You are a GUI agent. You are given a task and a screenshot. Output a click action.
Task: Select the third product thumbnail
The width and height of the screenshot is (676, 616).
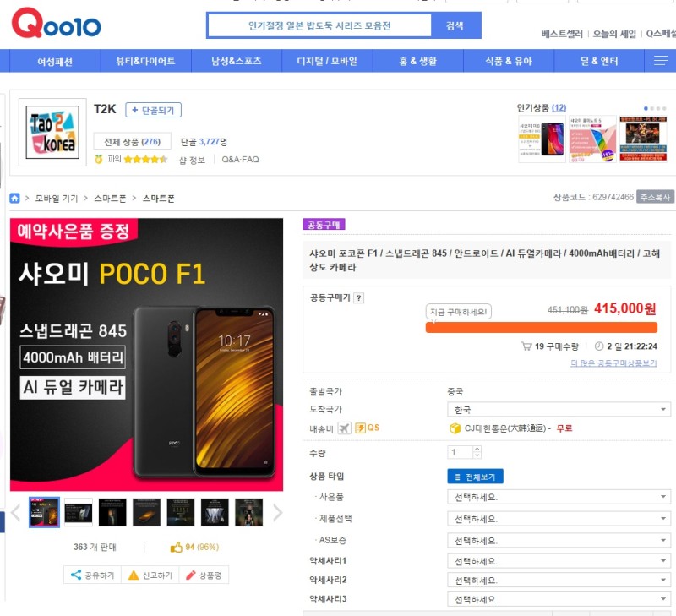click(x=112, y=512)
